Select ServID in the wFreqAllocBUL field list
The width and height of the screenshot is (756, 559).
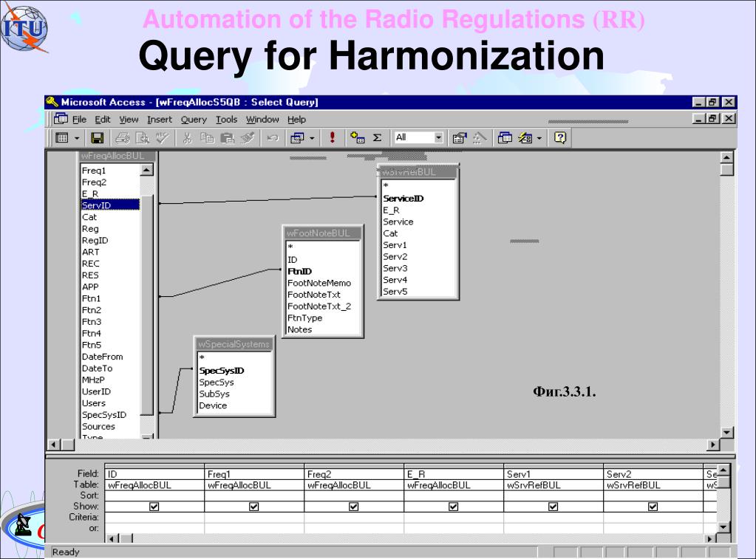point(110,205)
